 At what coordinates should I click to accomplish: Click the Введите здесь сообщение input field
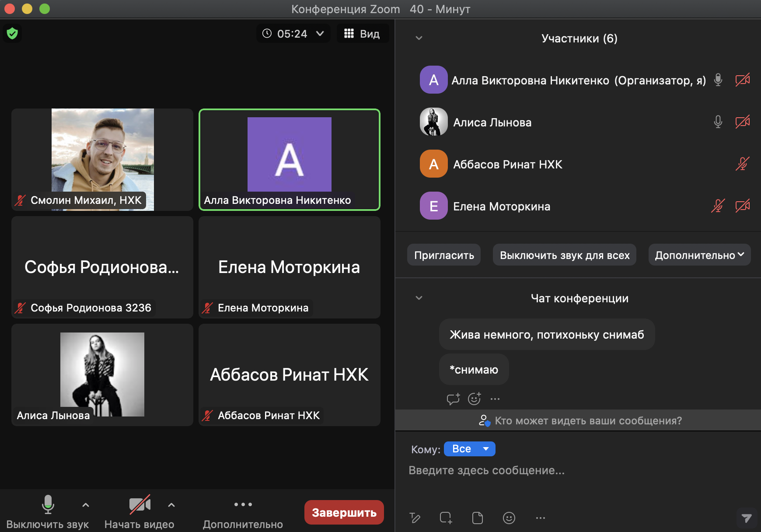click(577, 470)
